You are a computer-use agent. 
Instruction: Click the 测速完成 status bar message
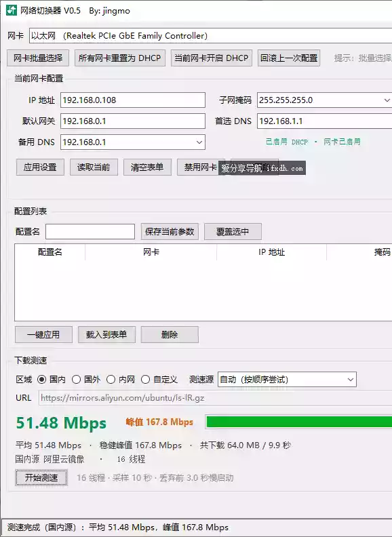(118, 527)
